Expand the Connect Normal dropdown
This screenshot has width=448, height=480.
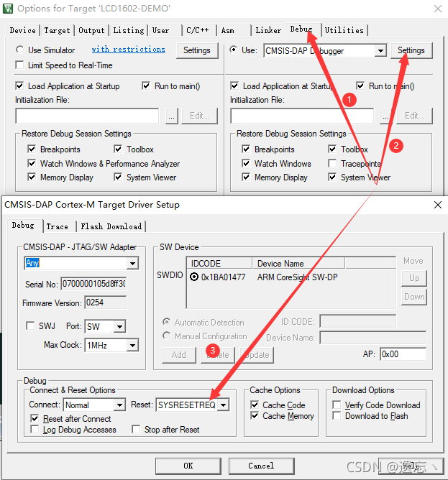(119, 405)
